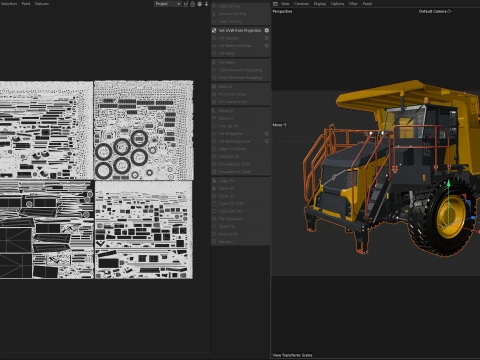480x360 pixels.
Task: Open the viewport View menu
Action: click(x=285, y=4)
